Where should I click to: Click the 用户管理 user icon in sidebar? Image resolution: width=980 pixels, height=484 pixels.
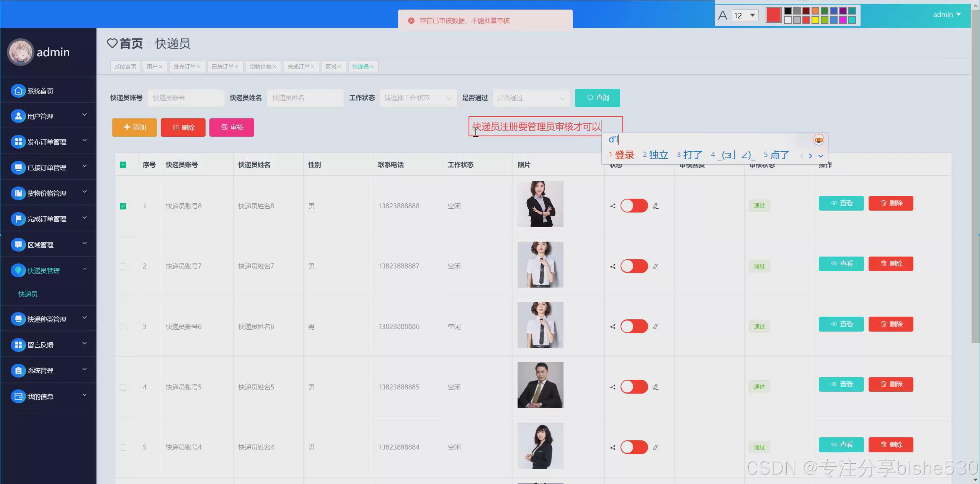[x=18, y=116]
